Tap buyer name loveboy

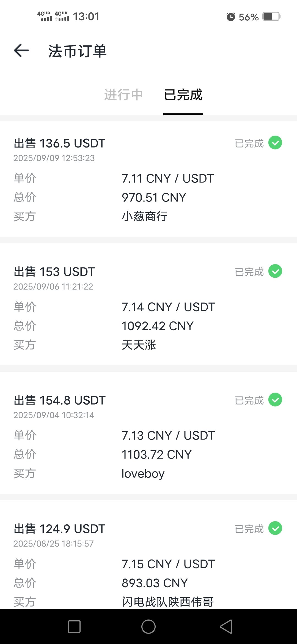click(x=143, y=474)
